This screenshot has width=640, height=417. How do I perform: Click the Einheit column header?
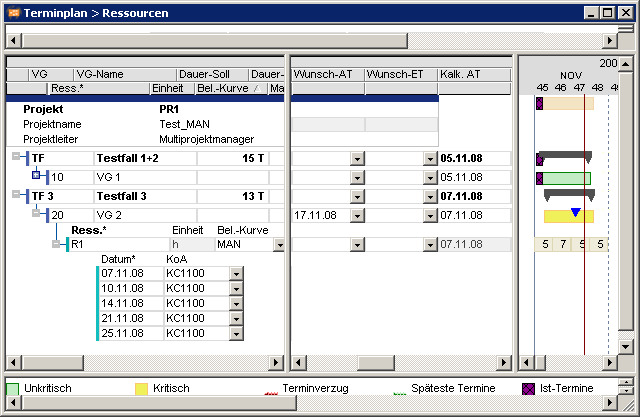coord(172,89)
